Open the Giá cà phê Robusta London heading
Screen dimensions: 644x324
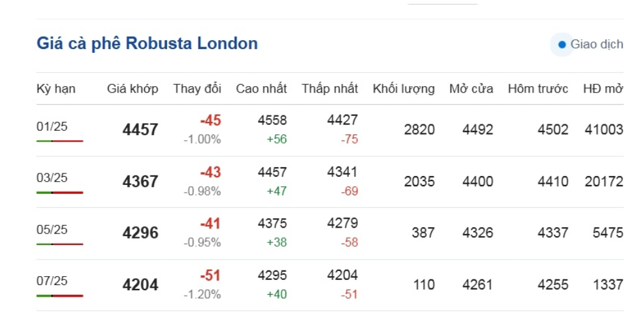click(x=147, y=43)
